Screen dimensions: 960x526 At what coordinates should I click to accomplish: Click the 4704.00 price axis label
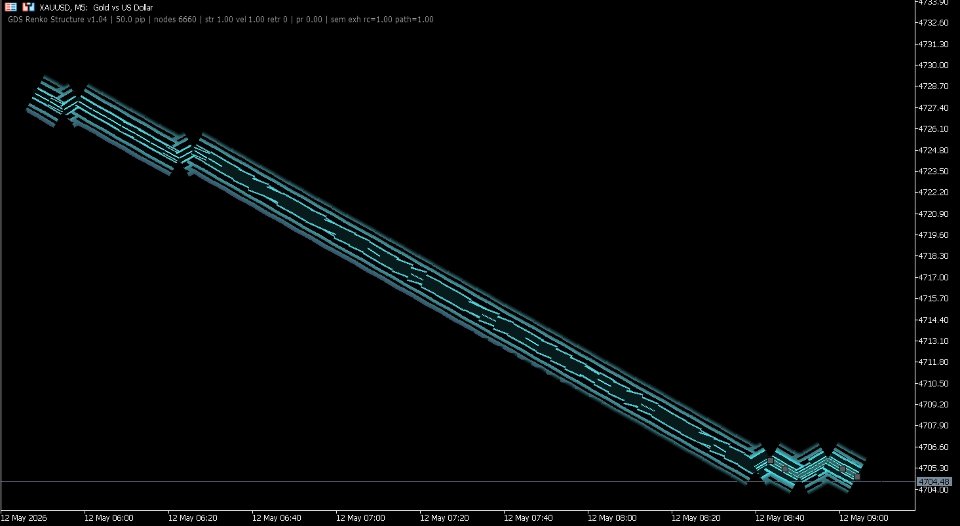coord(934,489)
